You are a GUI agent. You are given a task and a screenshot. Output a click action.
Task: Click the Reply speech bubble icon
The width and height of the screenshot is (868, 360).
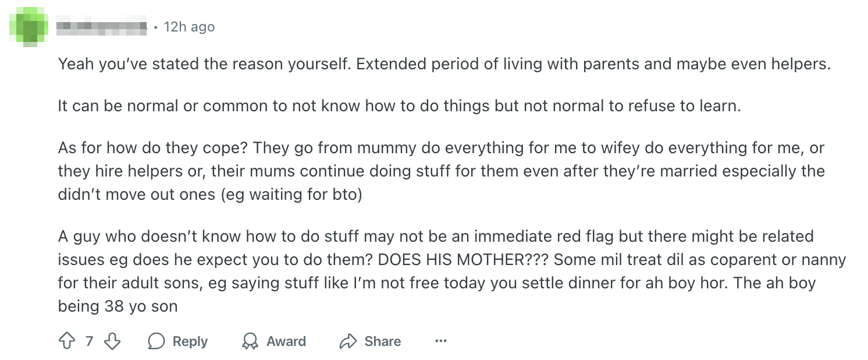(156, 341)
